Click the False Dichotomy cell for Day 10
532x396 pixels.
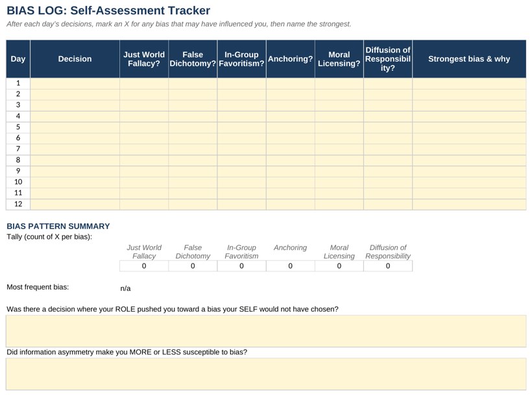(193, 182)
